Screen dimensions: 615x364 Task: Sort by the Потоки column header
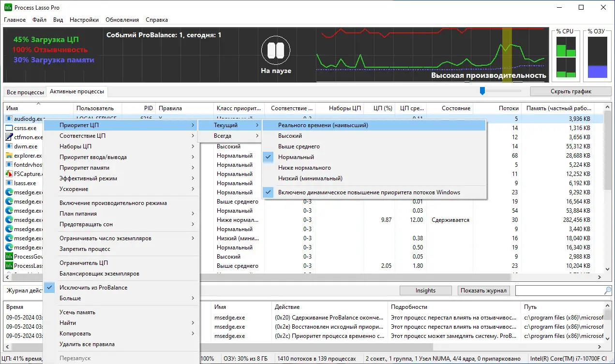click(497, 108)
